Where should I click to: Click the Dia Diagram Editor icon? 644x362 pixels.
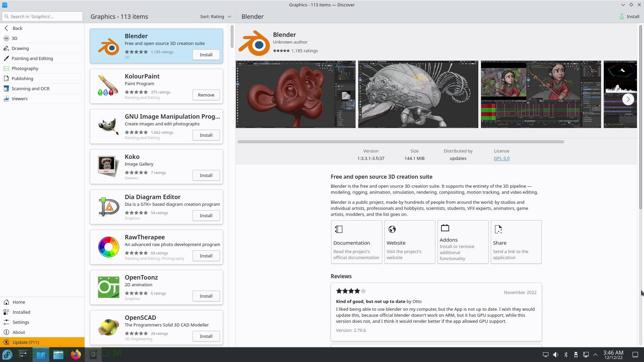click(x=108, y=207)
